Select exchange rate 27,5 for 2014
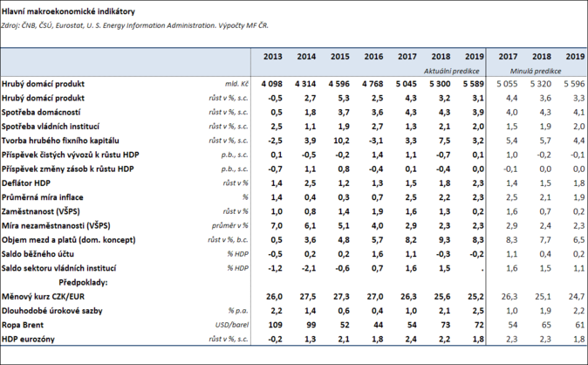588x365 pixels. pos(308,297)
